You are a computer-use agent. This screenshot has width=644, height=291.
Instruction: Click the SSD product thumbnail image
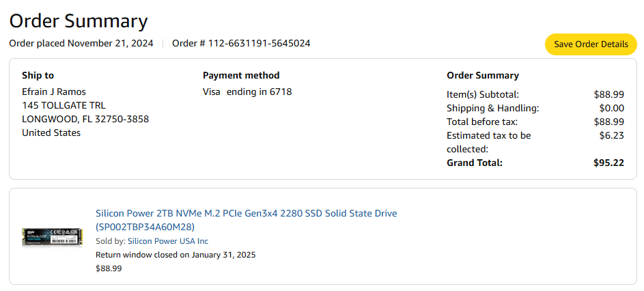(x=52, y=237)
